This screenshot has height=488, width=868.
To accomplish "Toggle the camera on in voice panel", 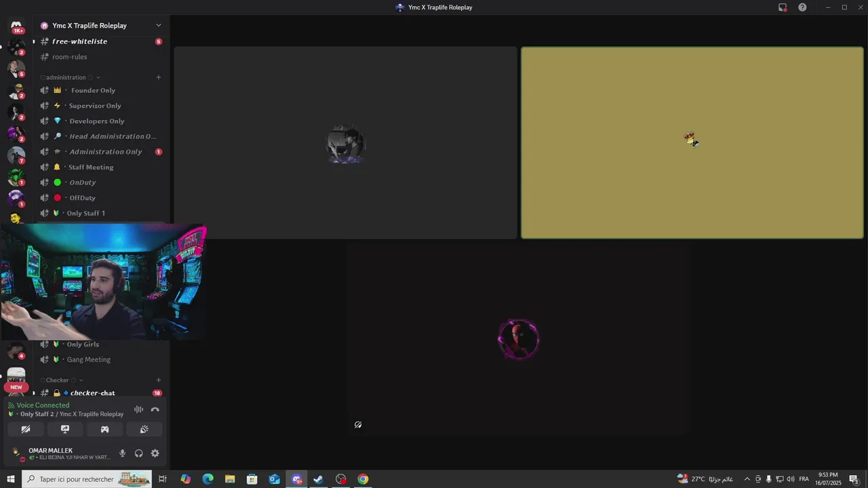I will click(x=26, y=429).
